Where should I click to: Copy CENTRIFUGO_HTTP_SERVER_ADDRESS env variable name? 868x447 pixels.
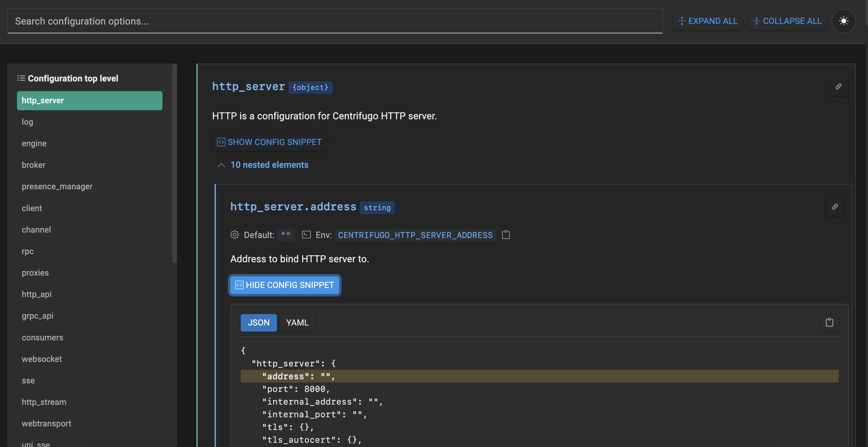(x=506, y=235)
